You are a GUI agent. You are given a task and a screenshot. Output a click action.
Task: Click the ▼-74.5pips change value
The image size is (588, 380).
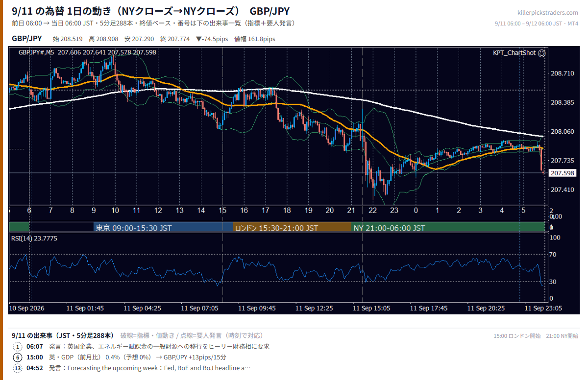click(212, 39)
